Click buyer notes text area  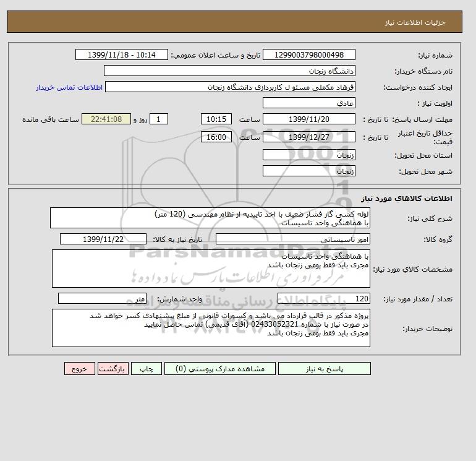coord(211,328)
